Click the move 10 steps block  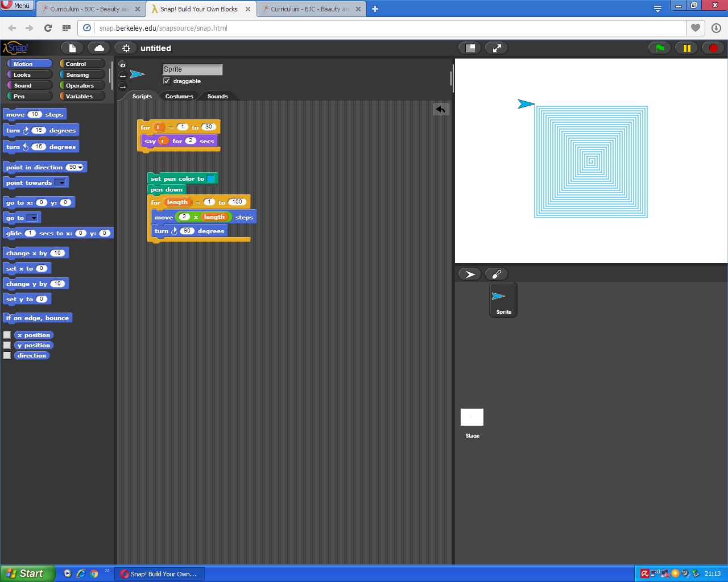(35, 114)
